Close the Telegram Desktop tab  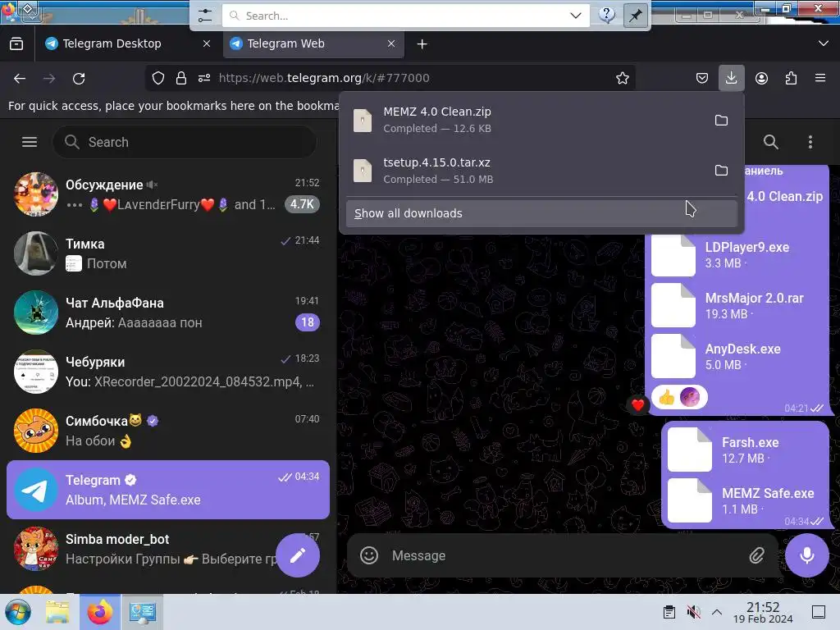pos(207,44)
